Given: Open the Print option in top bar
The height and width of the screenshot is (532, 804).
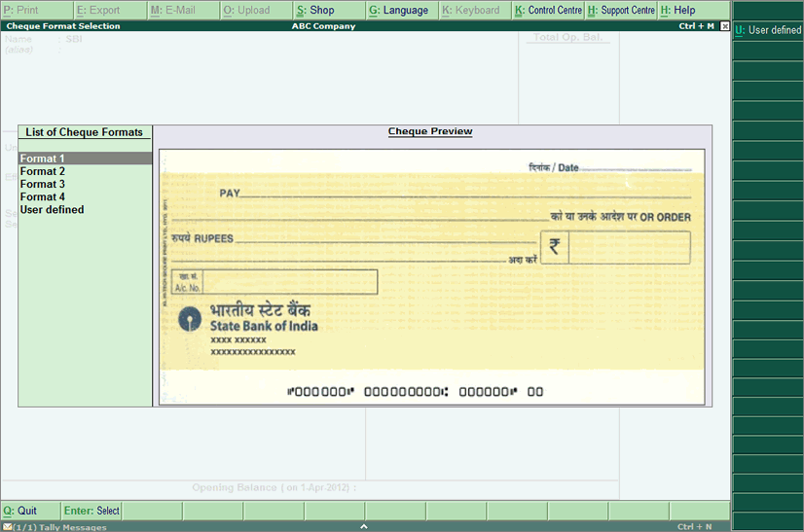Looking at the screenshot, I should pyautogui.click(x=37, y=11).
